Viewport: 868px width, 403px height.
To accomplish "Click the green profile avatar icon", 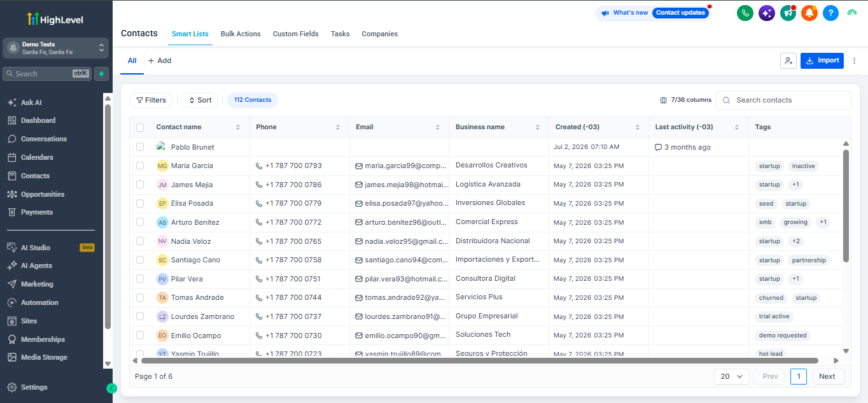I will pyautogui.click(x=853, y=13).
